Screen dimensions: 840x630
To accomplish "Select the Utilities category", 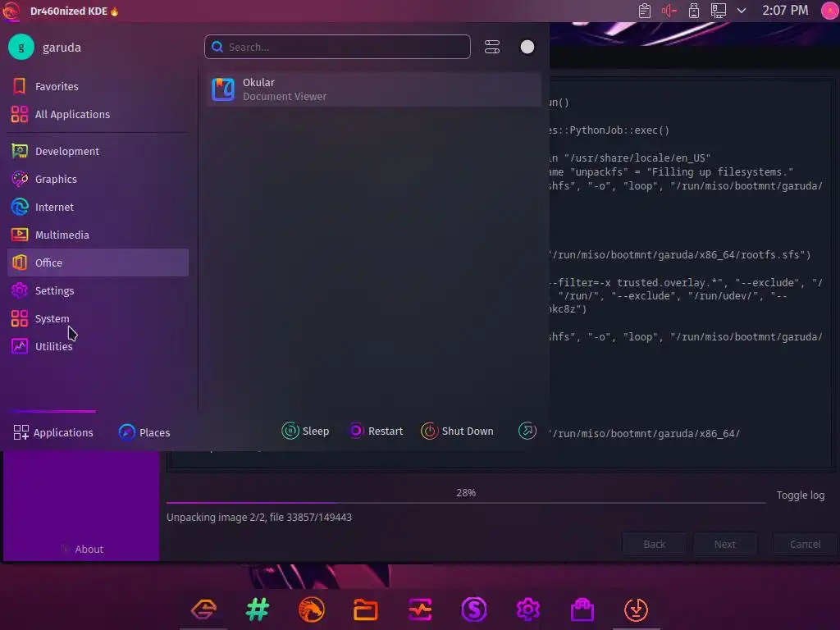I will (x=98, y=346).
